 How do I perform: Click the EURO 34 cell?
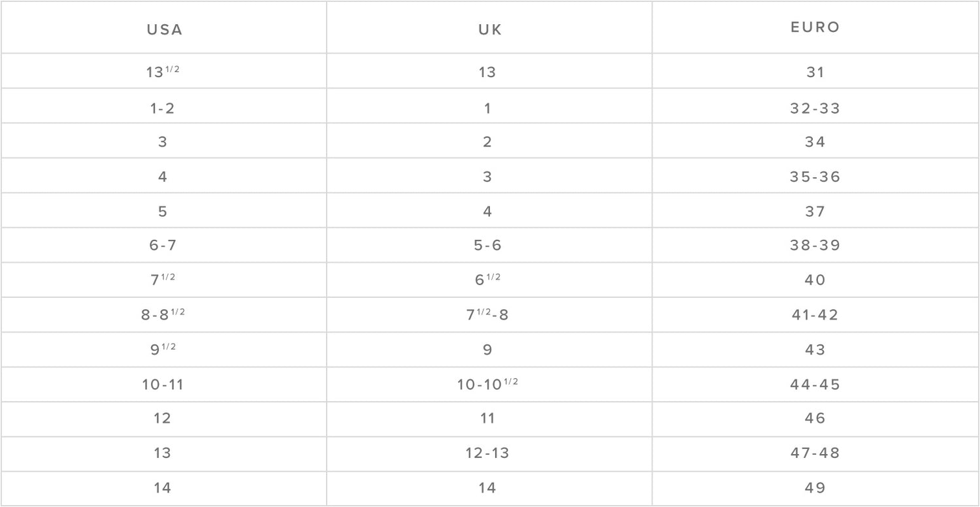815,142
